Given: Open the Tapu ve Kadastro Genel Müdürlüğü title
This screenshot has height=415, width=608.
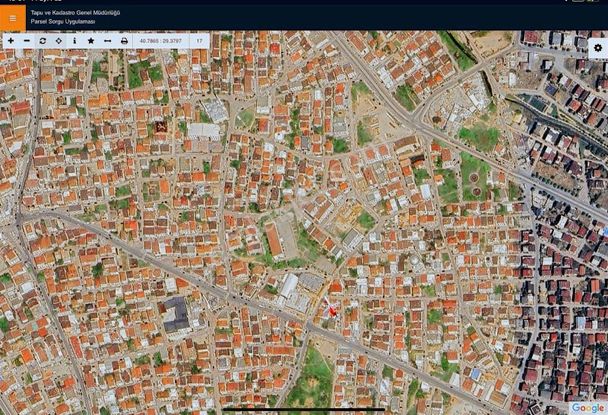Looking at the screenshot, I should pos(75,13).
